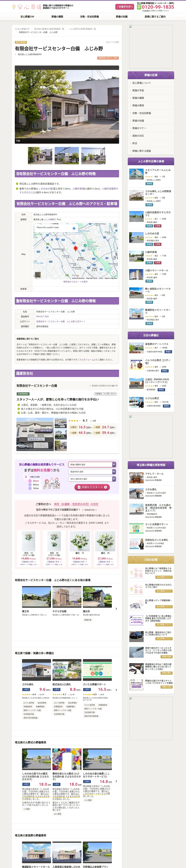Screen dimensions: 186x868
Task: Open the しののめの里 crematorium link
Action: pos(46,189)
